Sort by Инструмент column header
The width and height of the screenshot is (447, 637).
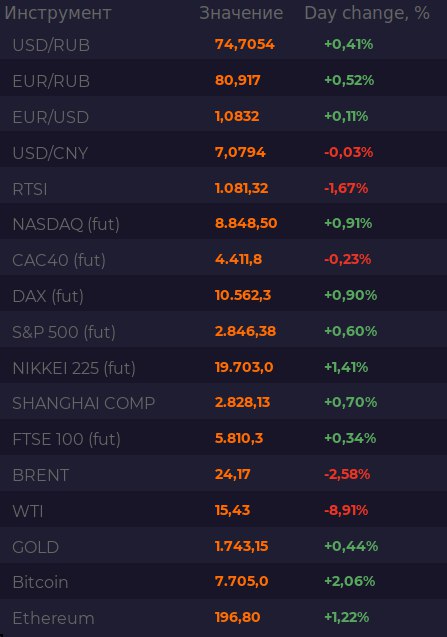coord(58,13)
